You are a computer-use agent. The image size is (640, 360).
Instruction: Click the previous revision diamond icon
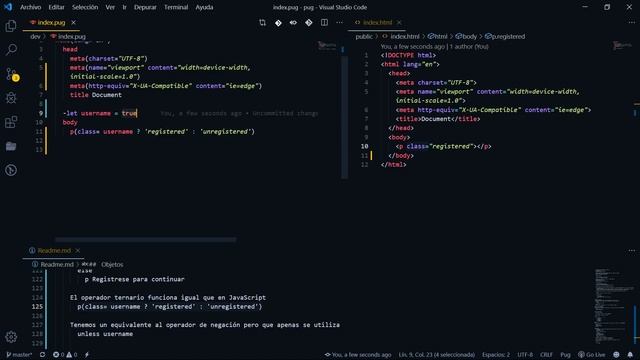(x=278, y=23)
